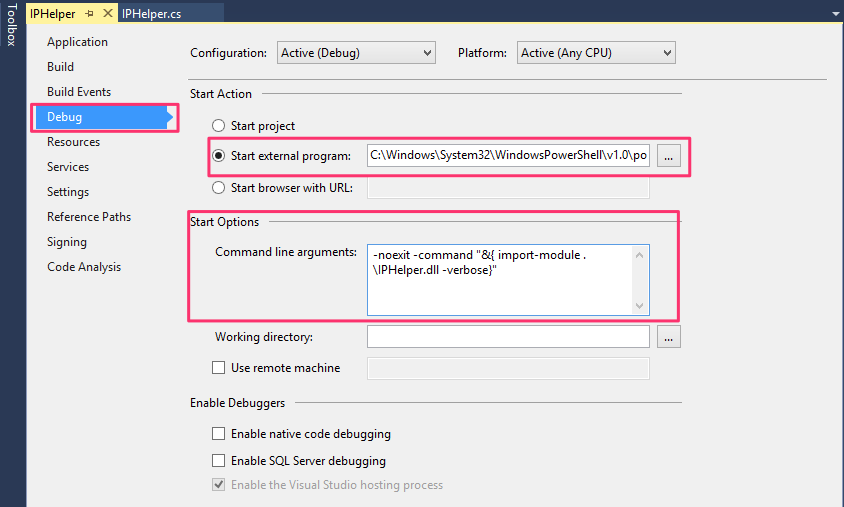Browse for the working directory

[670, 337]
